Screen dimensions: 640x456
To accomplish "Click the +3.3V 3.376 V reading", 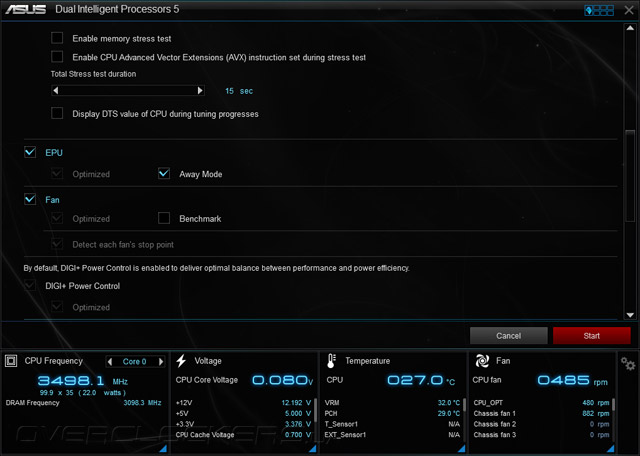I will [298, 424].
